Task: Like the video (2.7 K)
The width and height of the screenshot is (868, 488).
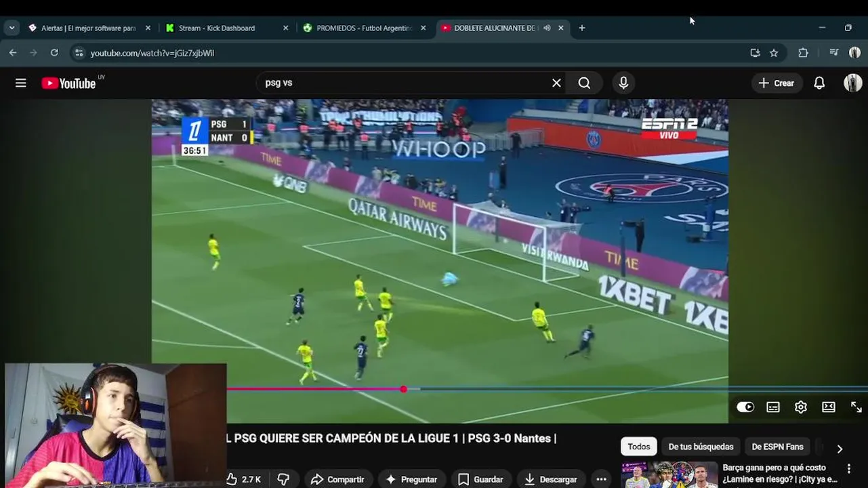Action: (x=243, y=479)
